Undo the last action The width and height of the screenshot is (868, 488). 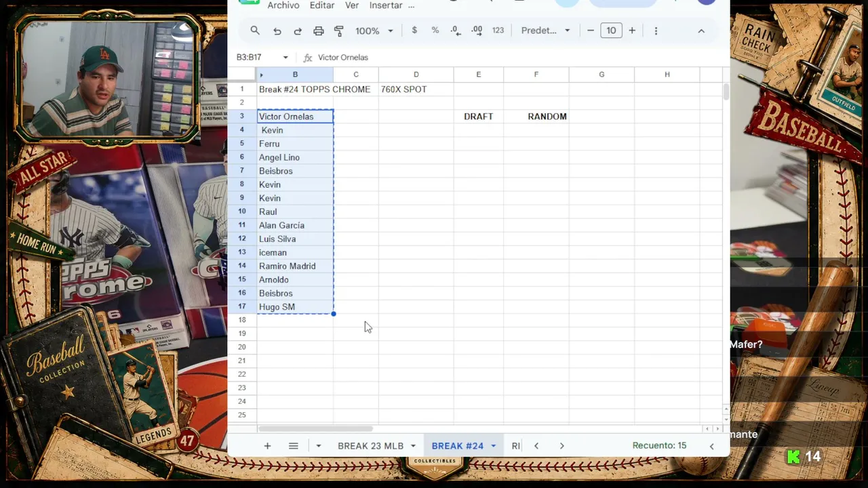[277, 30]
